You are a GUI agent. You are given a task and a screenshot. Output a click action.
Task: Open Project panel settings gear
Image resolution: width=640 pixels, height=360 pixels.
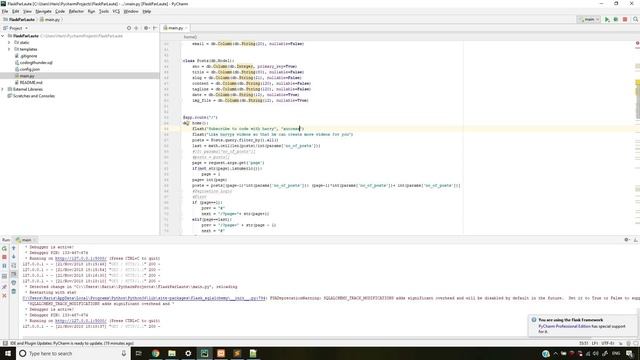coord(146,28)
